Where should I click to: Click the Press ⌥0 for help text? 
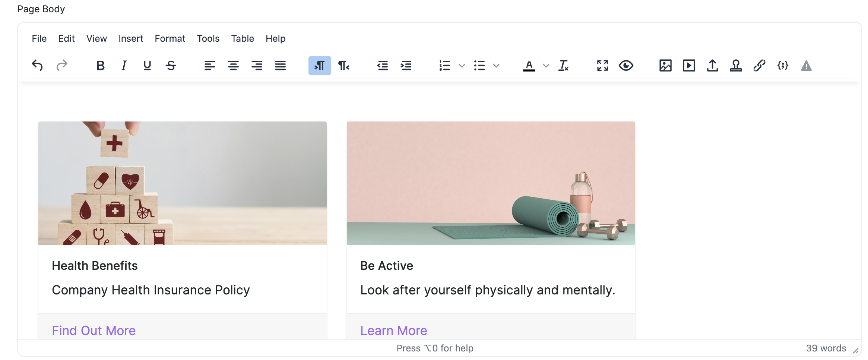pos(435,348)
